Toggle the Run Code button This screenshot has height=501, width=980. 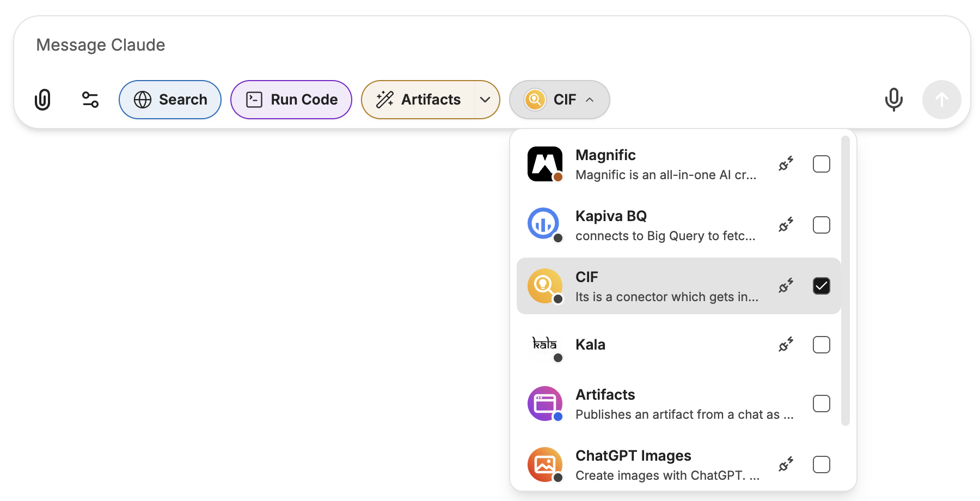click(291, 100)
